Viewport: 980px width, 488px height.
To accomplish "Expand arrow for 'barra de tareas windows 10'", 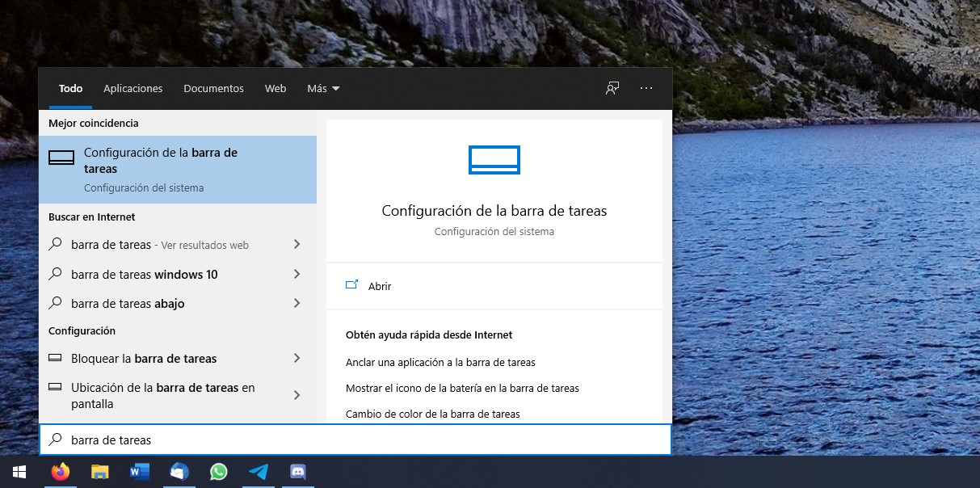I will [x=297, y=274].
